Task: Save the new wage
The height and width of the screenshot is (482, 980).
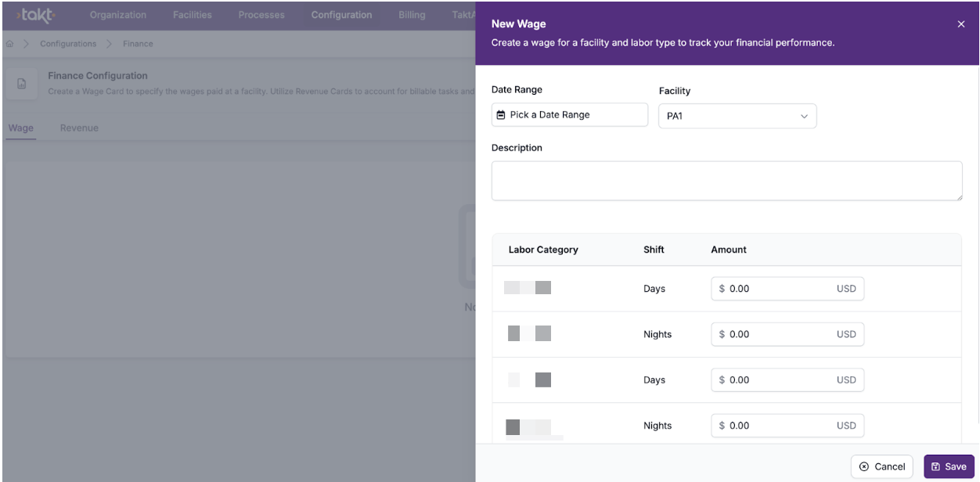Action: (949, 466)
